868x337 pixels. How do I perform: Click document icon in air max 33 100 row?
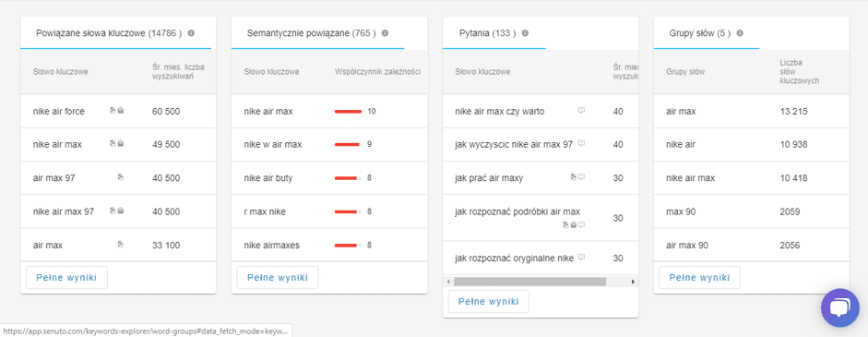pyautogui.click(x=121, y=244)
